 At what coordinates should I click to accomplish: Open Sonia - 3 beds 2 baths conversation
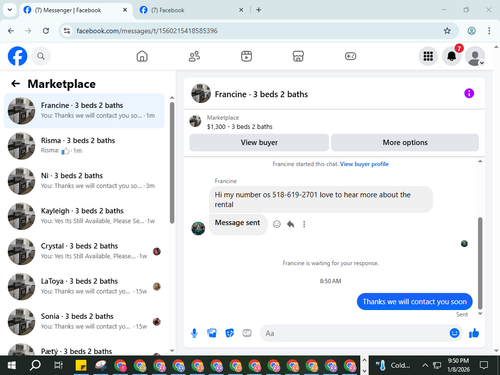coord(84,322)
